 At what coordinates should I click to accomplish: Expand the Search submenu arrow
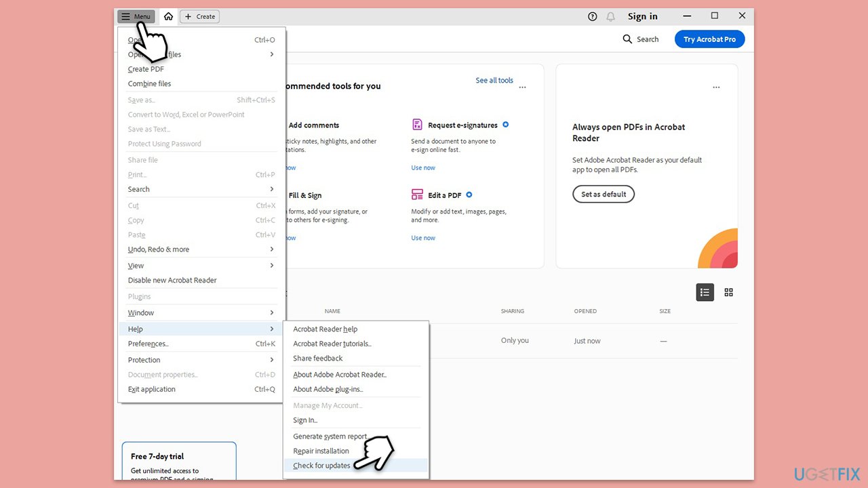tap(272, 189)
